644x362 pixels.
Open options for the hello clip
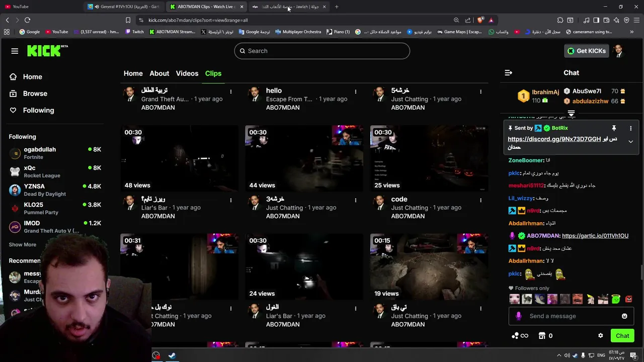(x=356, y=92)
